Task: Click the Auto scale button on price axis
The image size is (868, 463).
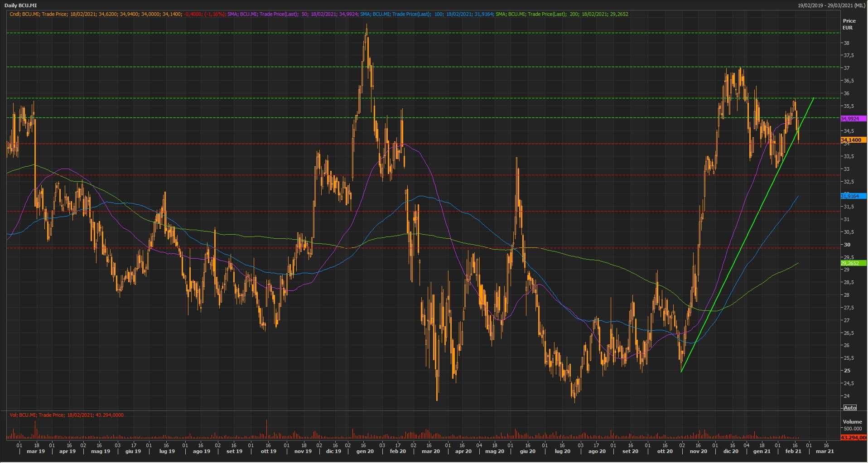Action: coord(850,408)
